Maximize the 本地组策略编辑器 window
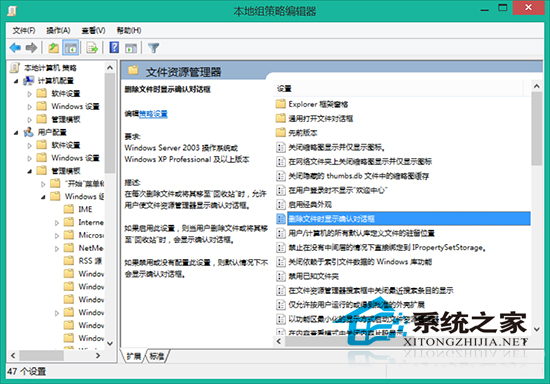The image size is (550, 384). (503, 8)
